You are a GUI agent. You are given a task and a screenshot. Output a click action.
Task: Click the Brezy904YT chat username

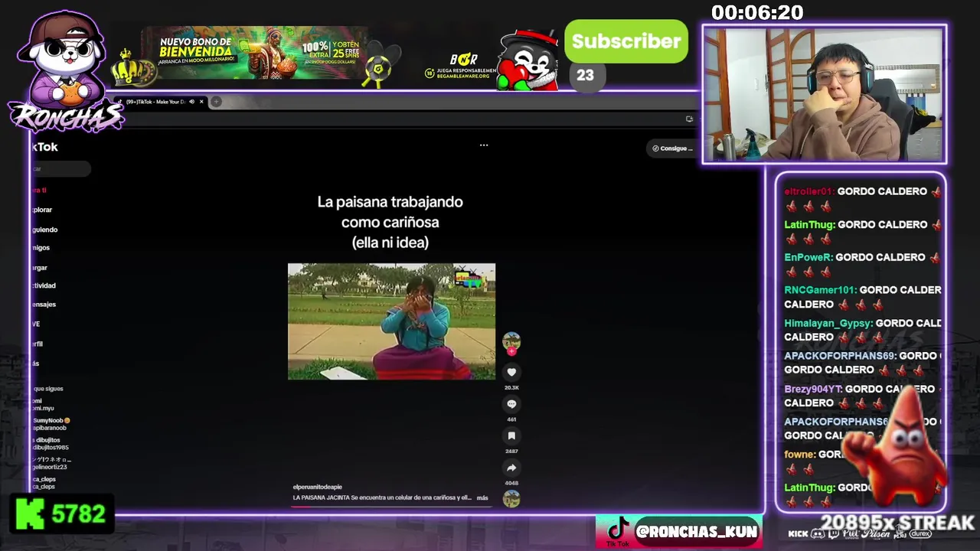(812, 390)
